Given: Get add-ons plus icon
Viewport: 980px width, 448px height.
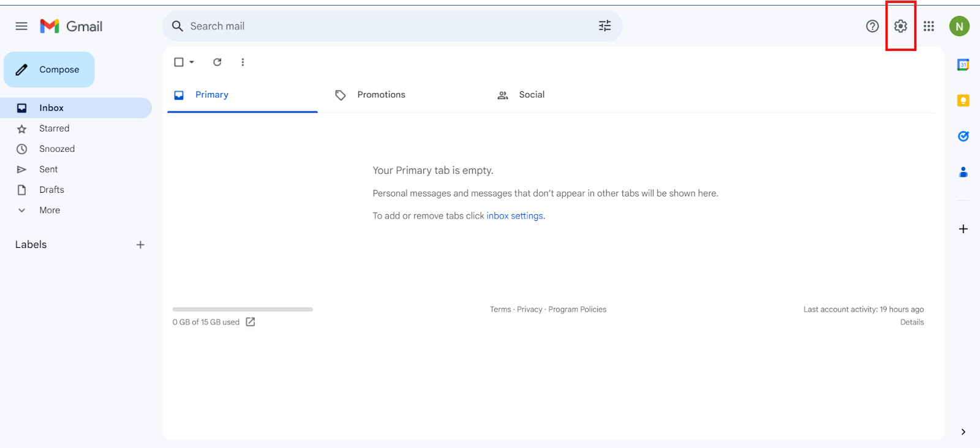Looking at the screenshot, I should coord(963,229).
